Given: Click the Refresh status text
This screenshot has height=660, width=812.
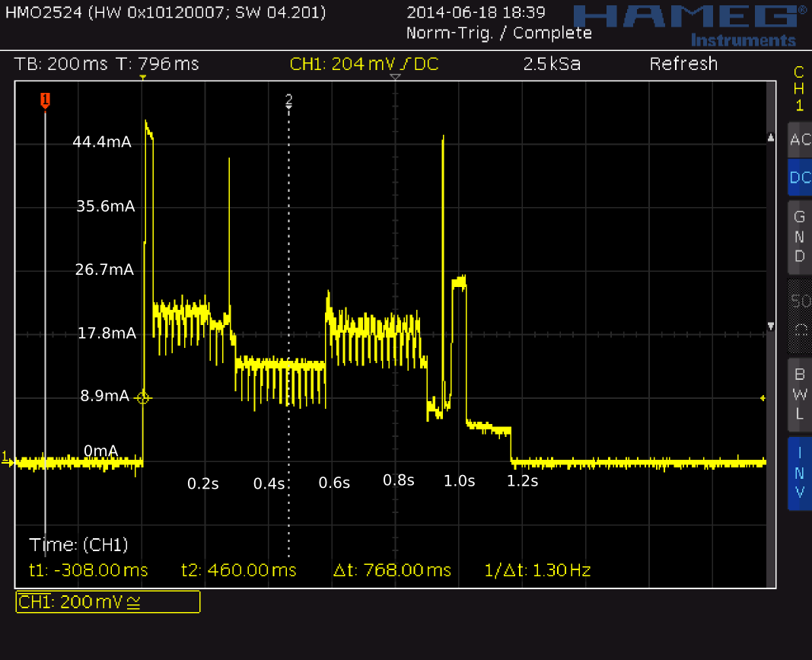Looking at the screenshot, I should coord(683,64).
